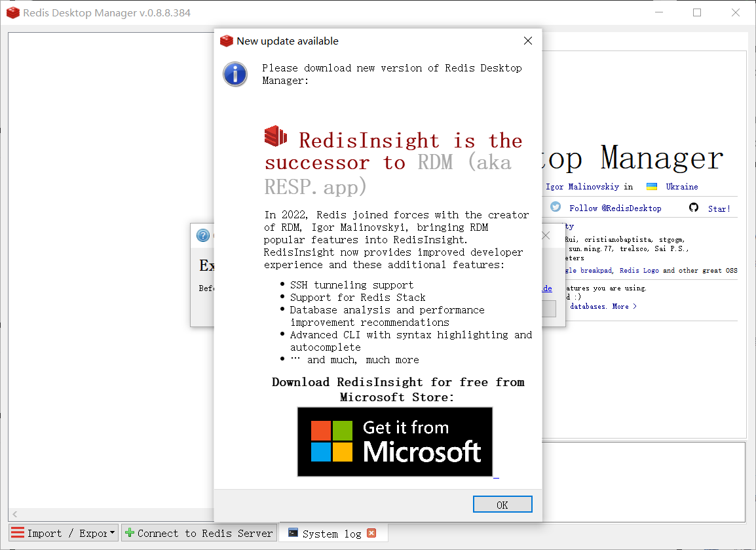The image size is (756, 550).
Task: Click the Import / Export hamburger icon
Action: tap(17, 533)
